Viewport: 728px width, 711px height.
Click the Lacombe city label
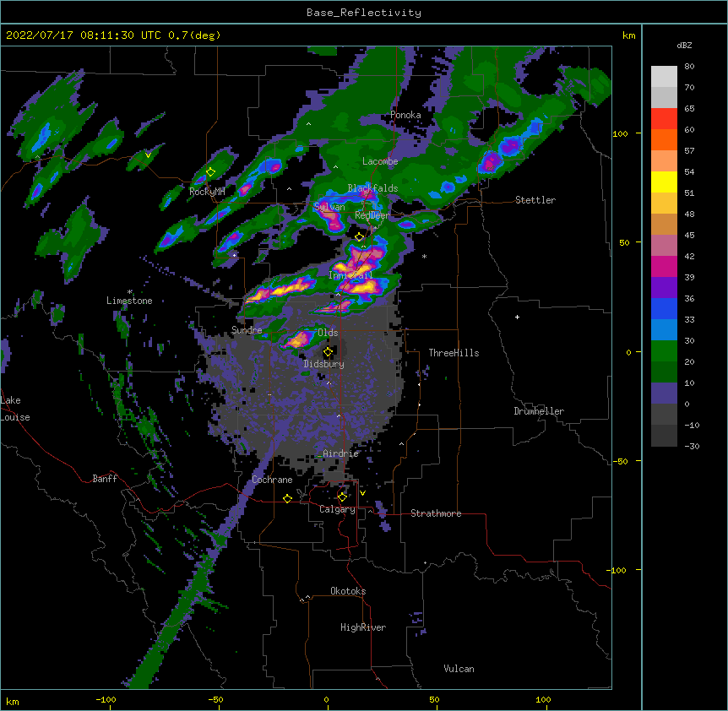(x=380, y=161)
